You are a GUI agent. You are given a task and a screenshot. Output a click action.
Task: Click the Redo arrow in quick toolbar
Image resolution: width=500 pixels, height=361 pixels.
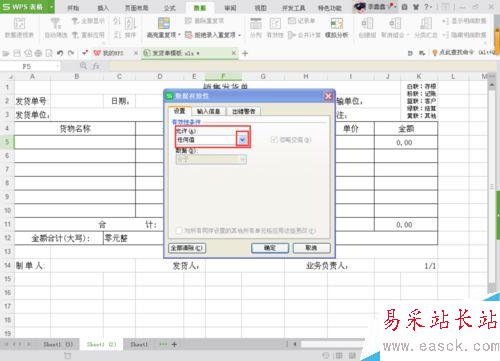71,53
